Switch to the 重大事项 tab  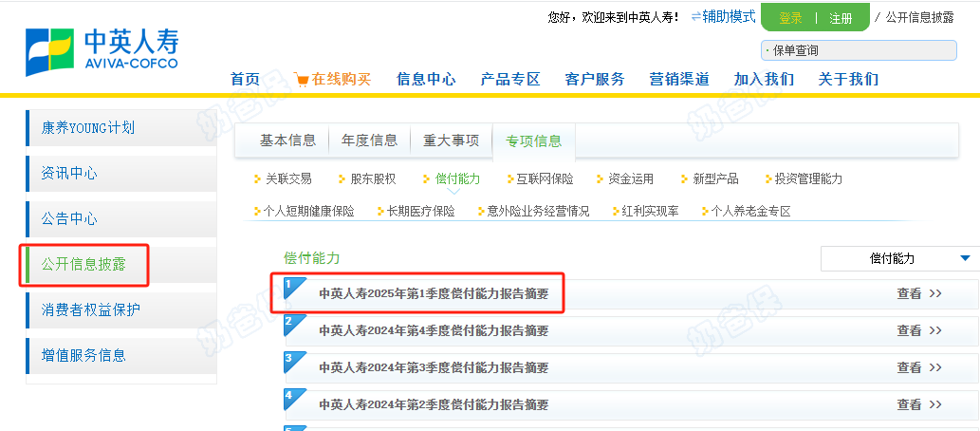(451, 141)
